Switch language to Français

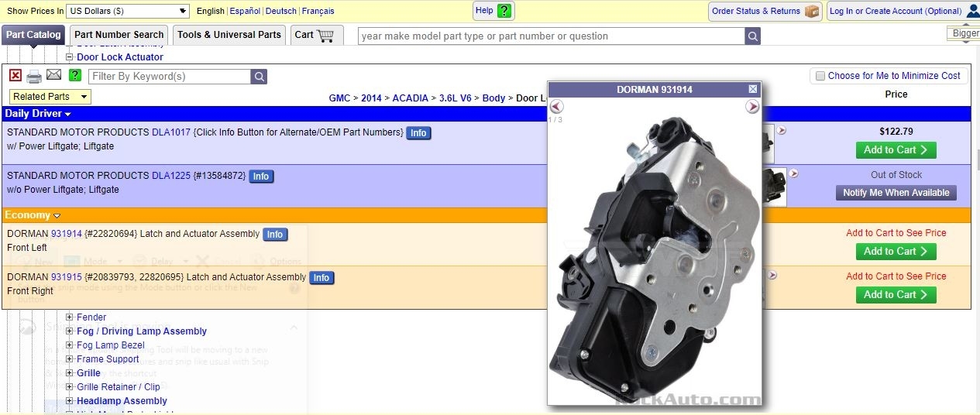318,11
